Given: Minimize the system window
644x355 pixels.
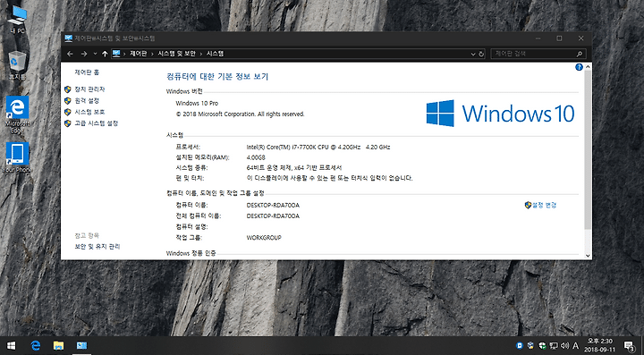Looking at the screenshot, I should tap(538, 38).
